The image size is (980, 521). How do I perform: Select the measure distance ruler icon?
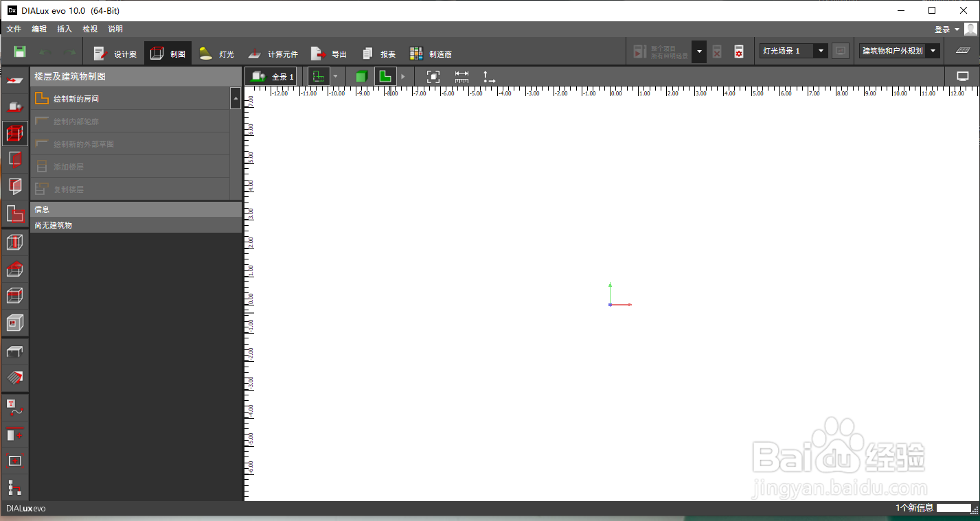461,76
